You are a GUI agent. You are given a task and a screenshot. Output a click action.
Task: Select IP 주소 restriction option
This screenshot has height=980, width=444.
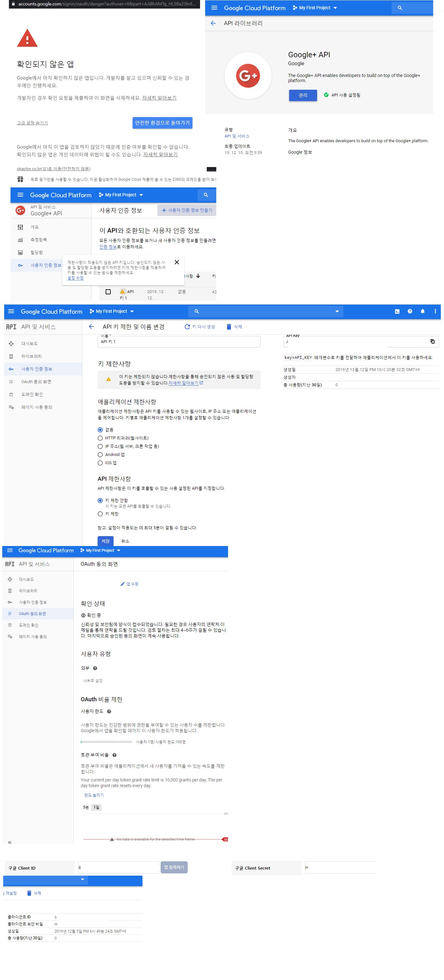[x=101, y=447]
